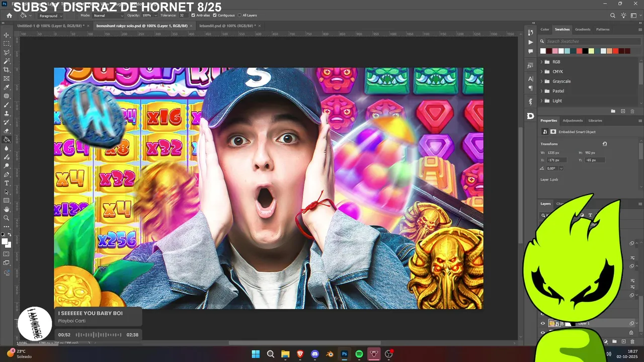The image size is (644, 362).
Task: Expand the RGB swatch group
Action: 541,62
